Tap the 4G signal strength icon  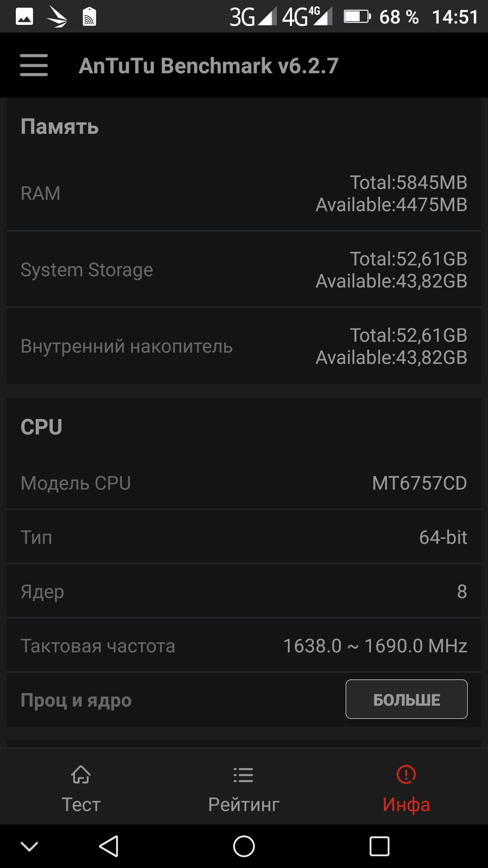click(308, 17)
